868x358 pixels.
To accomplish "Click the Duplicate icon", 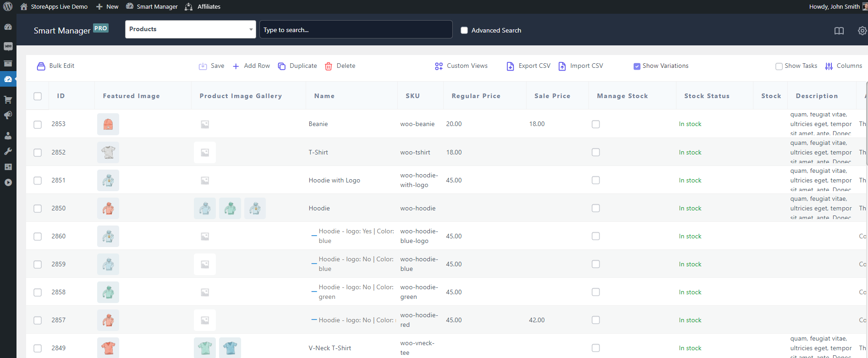I will point(282,66).
